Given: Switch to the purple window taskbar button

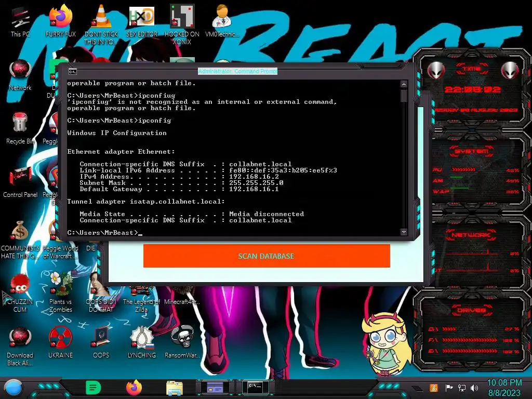Looking at the screenshot, I should [x=215, y=388].
